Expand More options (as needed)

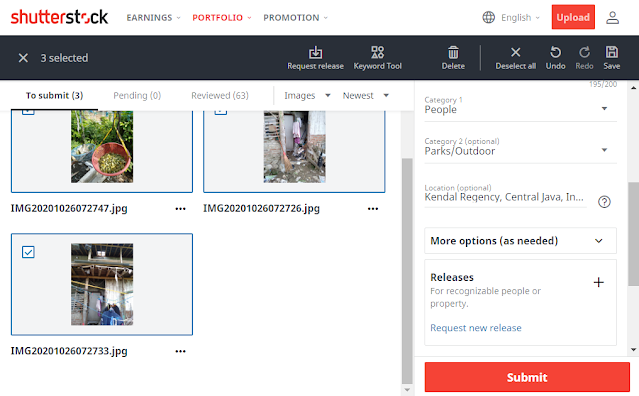click(520, 241)
